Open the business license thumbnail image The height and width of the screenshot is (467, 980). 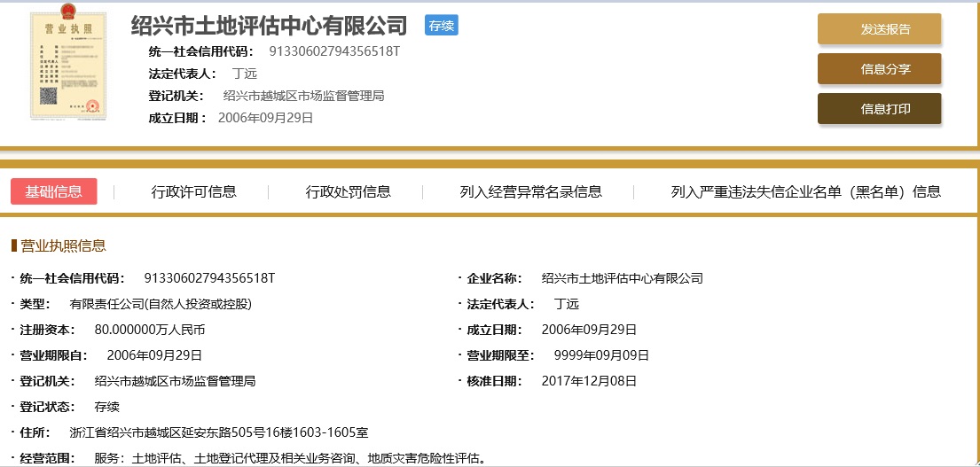click(x=67, y=66)
